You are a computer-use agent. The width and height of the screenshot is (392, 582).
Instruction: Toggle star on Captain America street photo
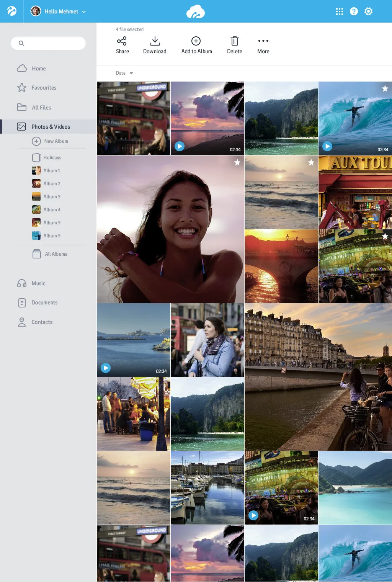coord(385,237)
